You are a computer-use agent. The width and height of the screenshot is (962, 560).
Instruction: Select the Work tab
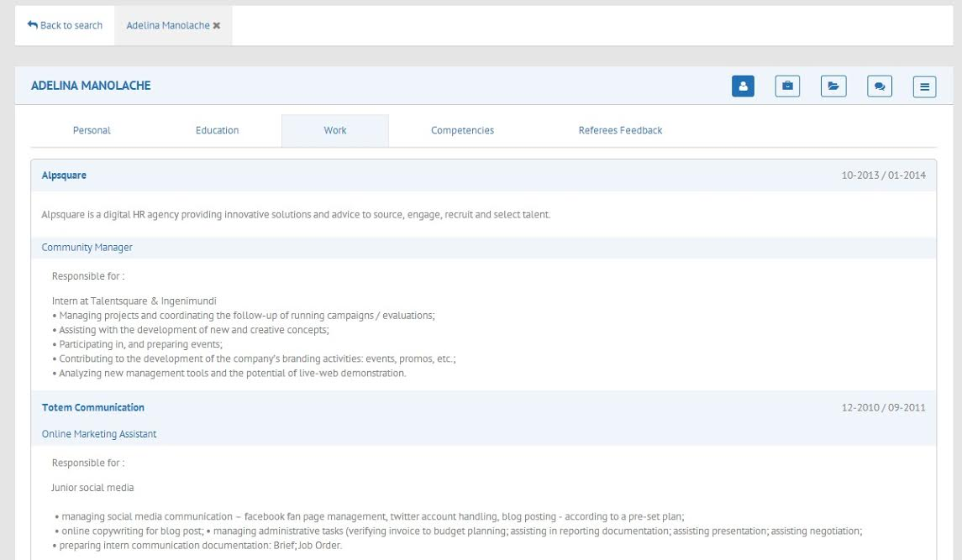335,130
